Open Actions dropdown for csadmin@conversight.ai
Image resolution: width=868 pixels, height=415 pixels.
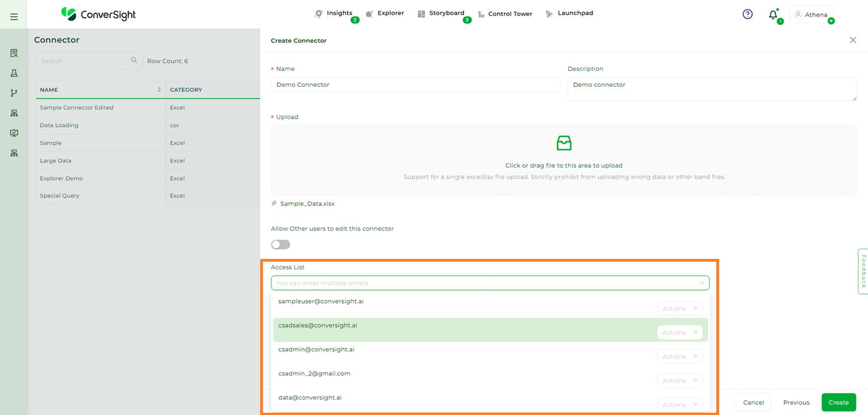pyautogui.click(x=679, y=357)
